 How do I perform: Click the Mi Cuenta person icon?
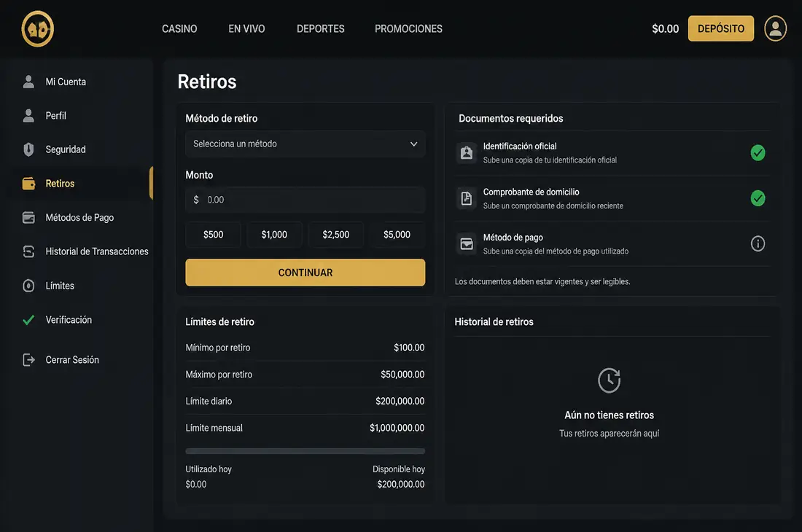pos(28,81)
